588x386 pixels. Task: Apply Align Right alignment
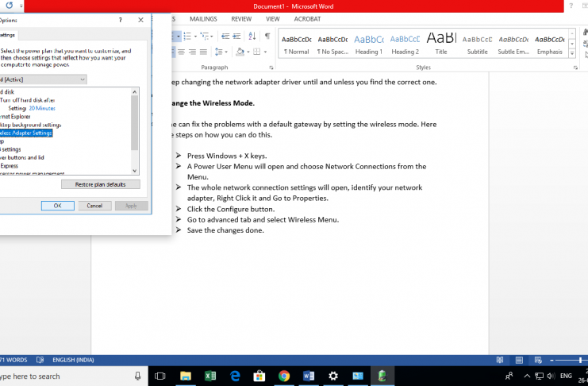192,52
